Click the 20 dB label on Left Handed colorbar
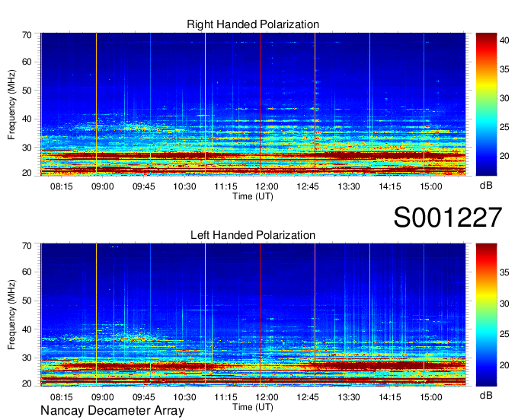 [x=504, y=365]
